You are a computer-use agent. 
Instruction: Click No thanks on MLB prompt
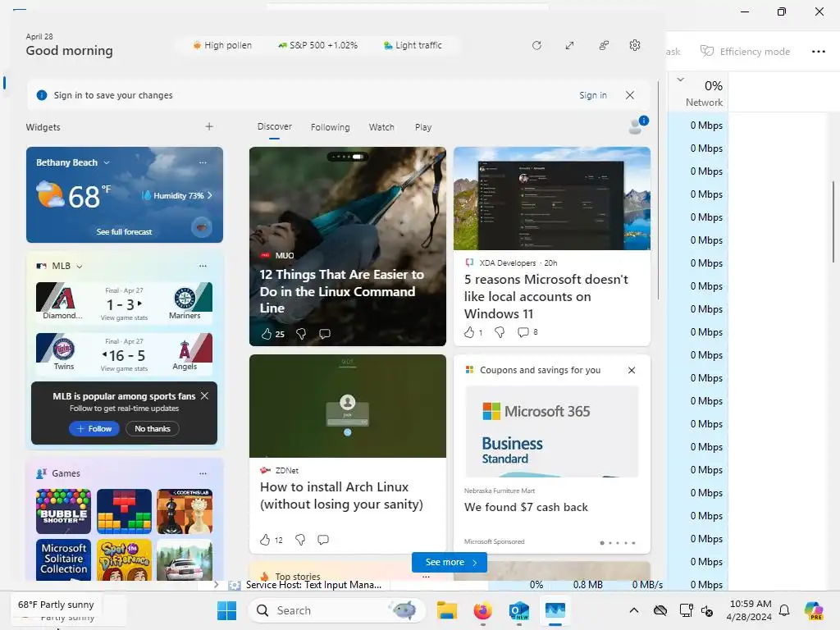[152, 428]
